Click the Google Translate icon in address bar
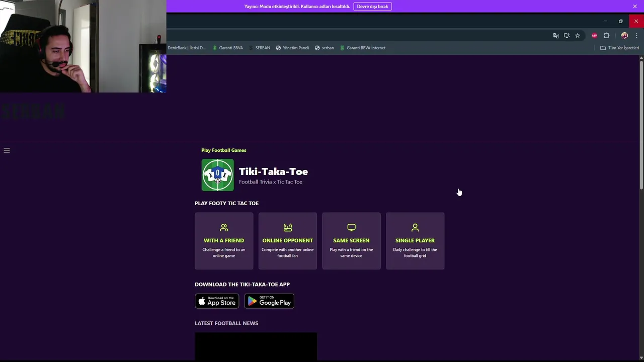This screenshot has width=644, height=362. 556,36
